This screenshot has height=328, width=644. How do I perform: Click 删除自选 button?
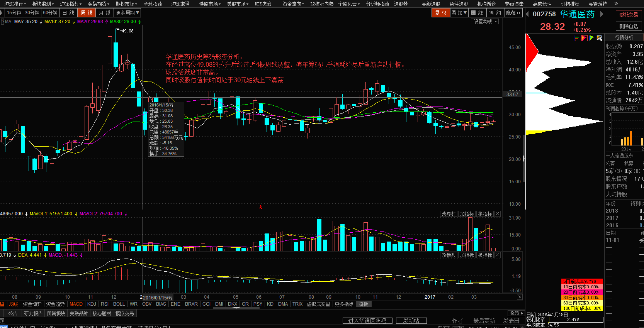[629, 26]
